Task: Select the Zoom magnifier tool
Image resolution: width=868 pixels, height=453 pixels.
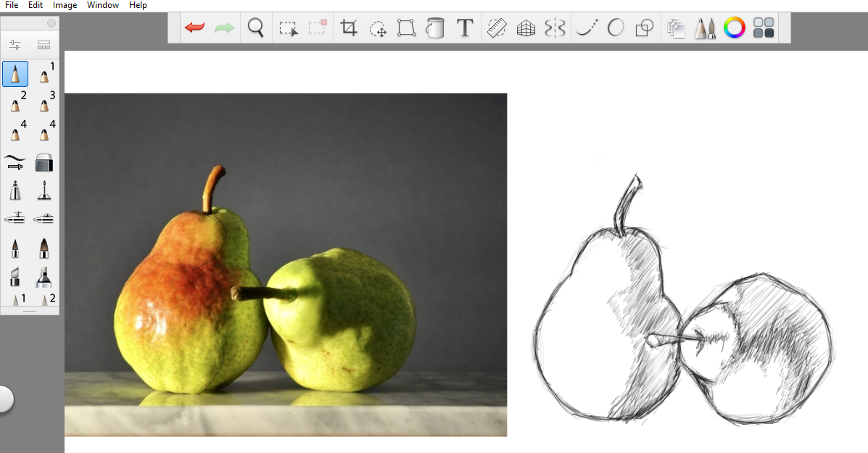Action: 255,27
